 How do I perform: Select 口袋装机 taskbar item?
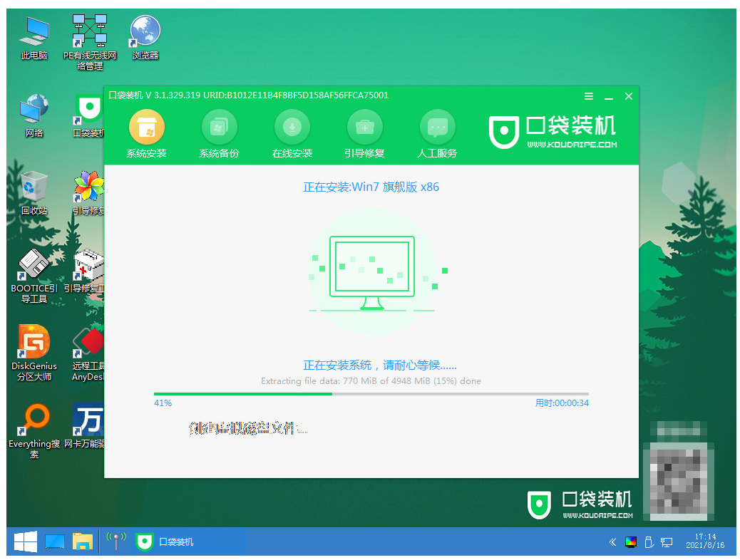[165, 542]
